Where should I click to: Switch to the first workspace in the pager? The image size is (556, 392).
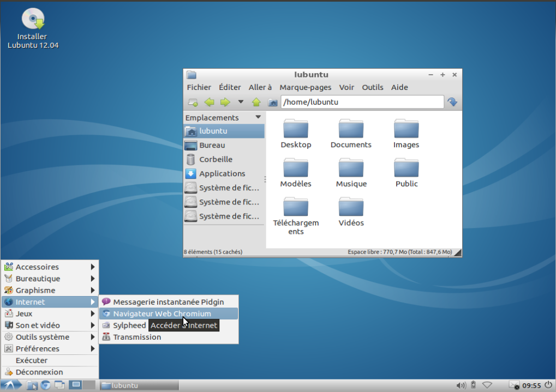[x=76, y=385]
